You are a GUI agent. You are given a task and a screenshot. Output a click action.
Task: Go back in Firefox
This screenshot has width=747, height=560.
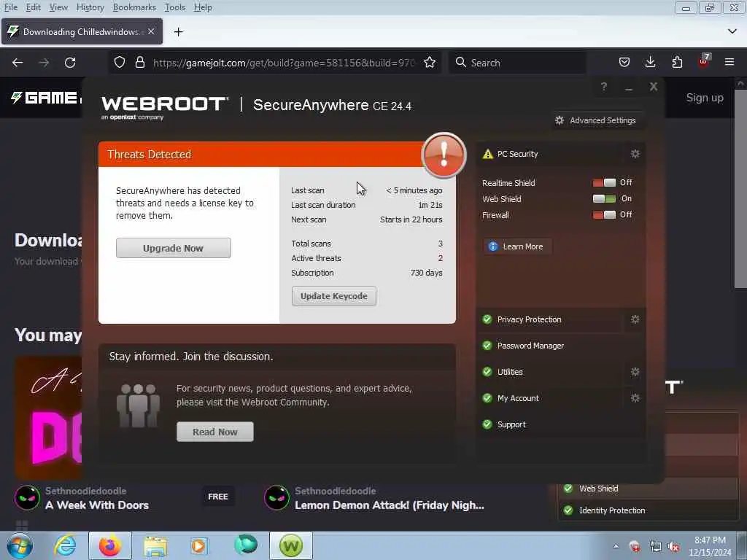tap(18, 63)
